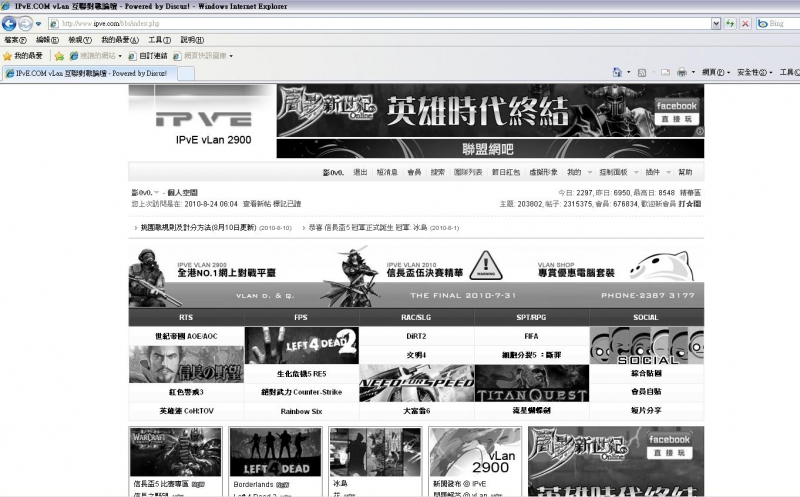Open the 團隊列表 link in the nav bar
This screenshot has height=497, width=800.
point(468,172)
